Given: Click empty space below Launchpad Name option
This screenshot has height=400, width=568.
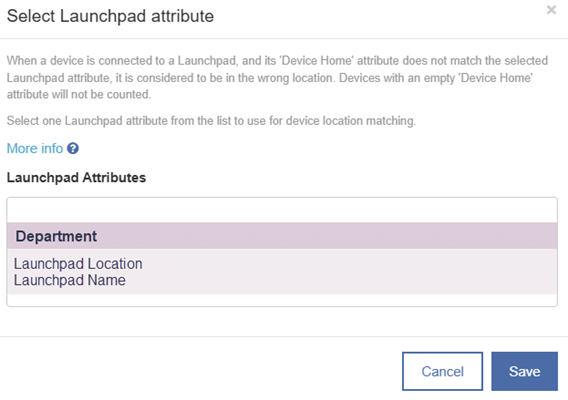Looking at the screenshot, I should point(282,300).
